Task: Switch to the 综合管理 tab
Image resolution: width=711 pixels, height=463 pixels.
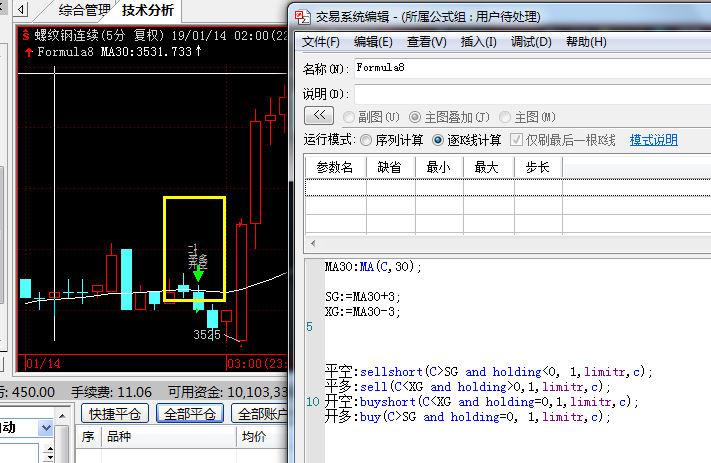Action: coord(84,10)
